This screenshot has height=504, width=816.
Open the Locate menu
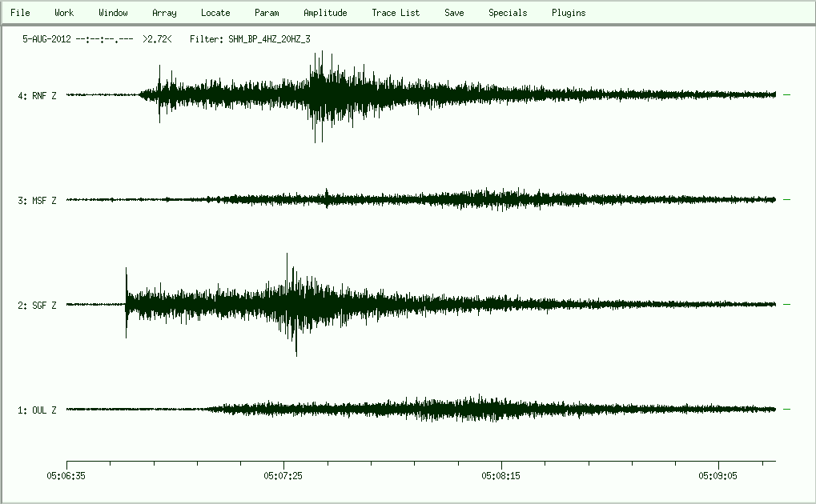coord(215,13)
